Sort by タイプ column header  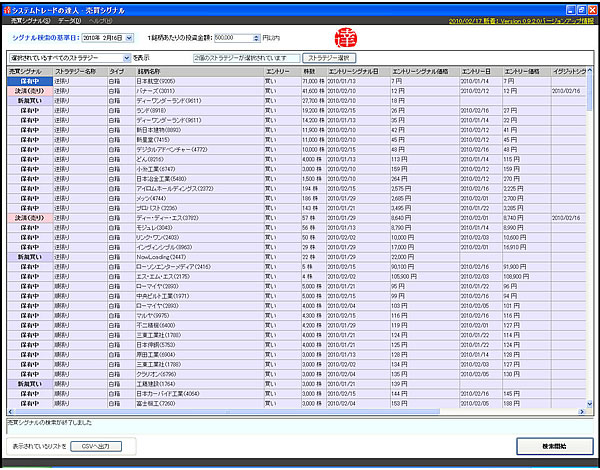click(121, 72)
